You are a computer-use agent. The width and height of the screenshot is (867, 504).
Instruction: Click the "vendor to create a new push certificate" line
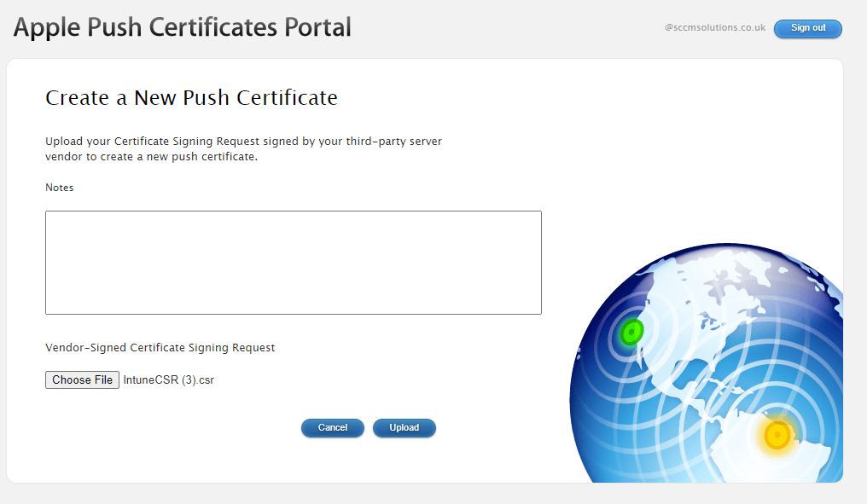(151, 157)
